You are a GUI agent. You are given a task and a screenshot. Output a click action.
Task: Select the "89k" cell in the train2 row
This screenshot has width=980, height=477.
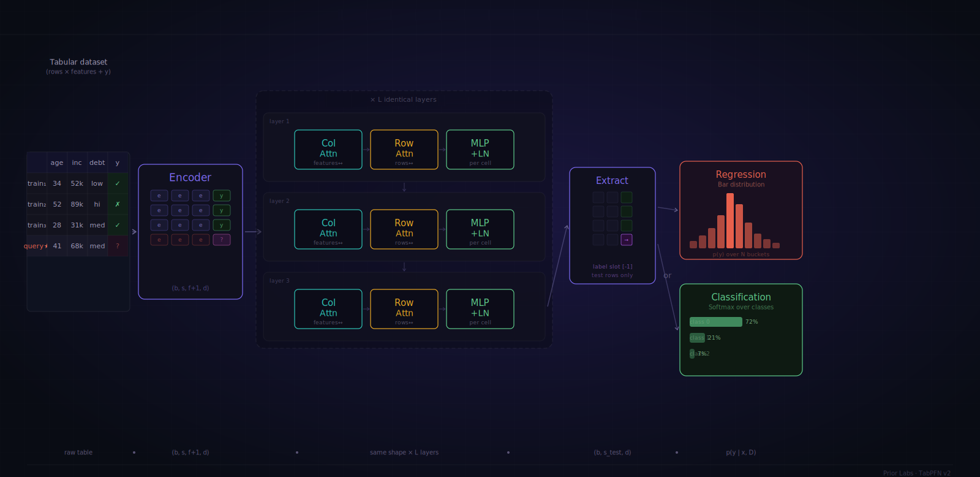click(x=77, y=204)
